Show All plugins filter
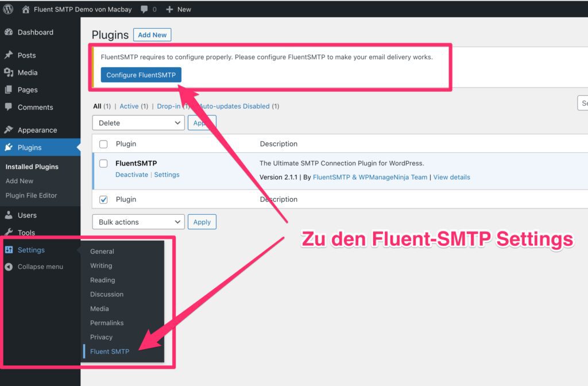Screen dimensions: 588x386 click(x=97, y=106)
